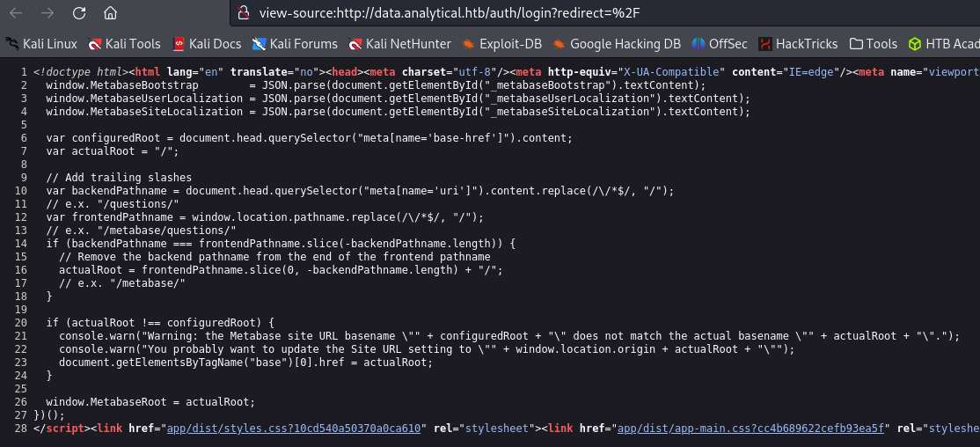
Task: Click the if (actualRoot !== configuredRoot) line
Action: coord(160,323)
